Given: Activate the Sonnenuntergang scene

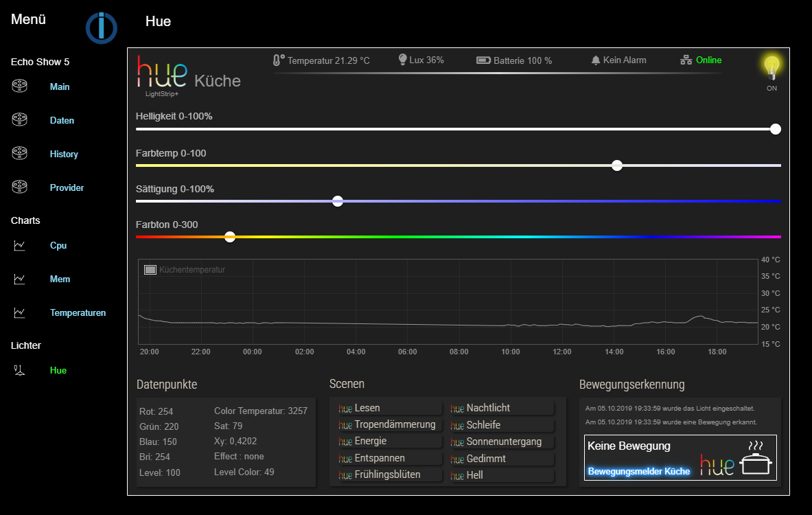Looking at the screenshot, I should (501, 442).
